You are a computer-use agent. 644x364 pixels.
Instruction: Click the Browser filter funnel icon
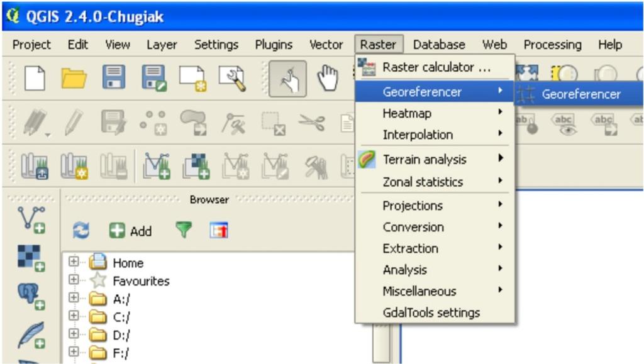[x=184, y=230]
